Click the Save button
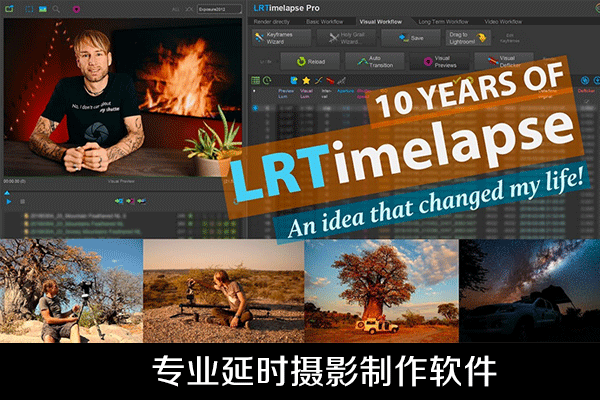Screen dimensions: 600x400 (411, 38)
